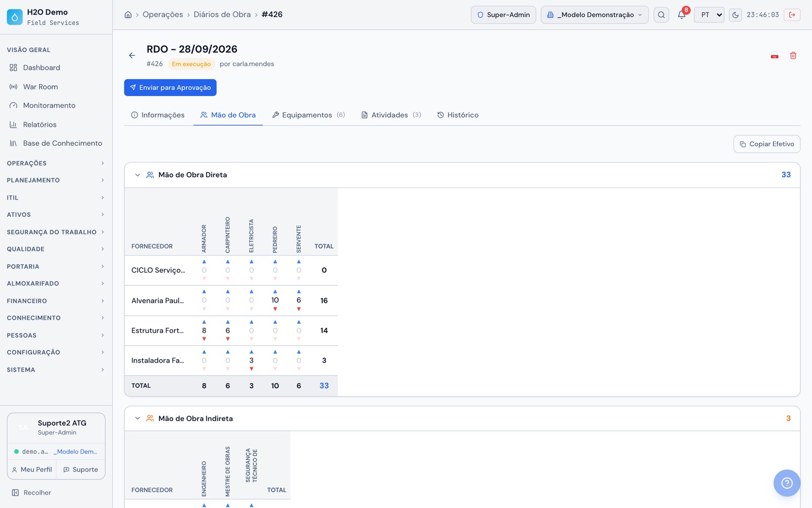Viewport: 812px width, 508px height.
Task: Expand CONFIGURAÇÃO menu section
Action: coord(56,353)
